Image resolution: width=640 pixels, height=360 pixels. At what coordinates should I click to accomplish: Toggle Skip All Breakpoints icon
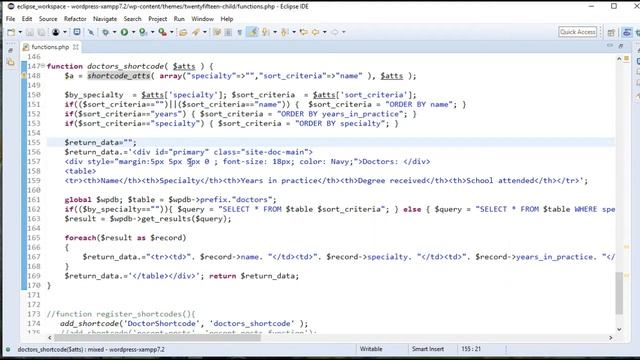point(91,32)
